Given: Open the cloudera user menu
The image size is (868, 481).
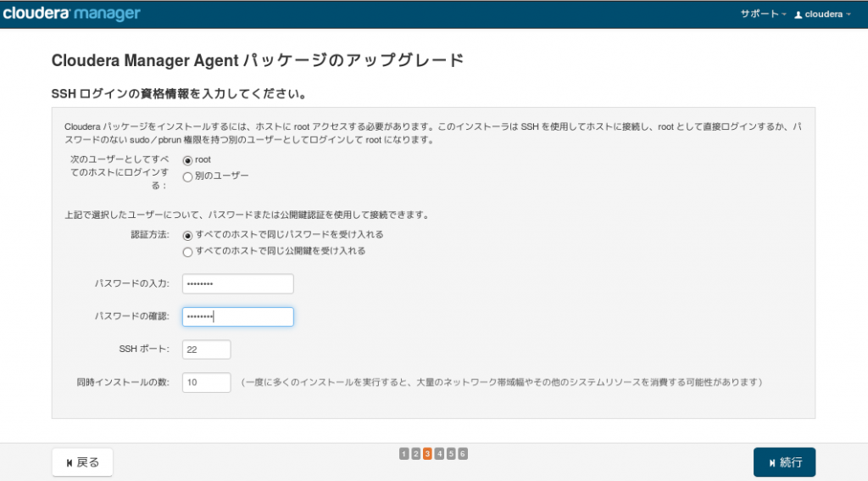Looking at the screenshot, I should (822, 14).
